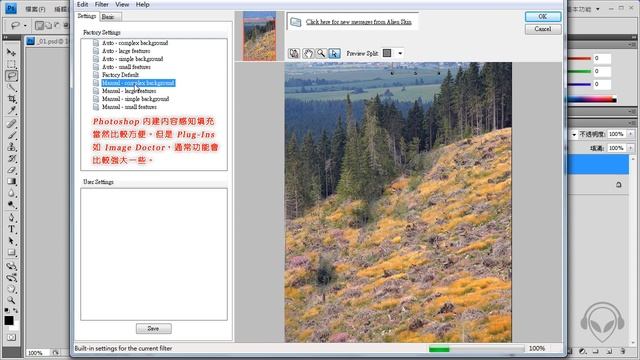Screen dimensions: 640x360
Task: Toggle Quick Mask mode at toolbox bottom
Action: click(x=11, y=338)
